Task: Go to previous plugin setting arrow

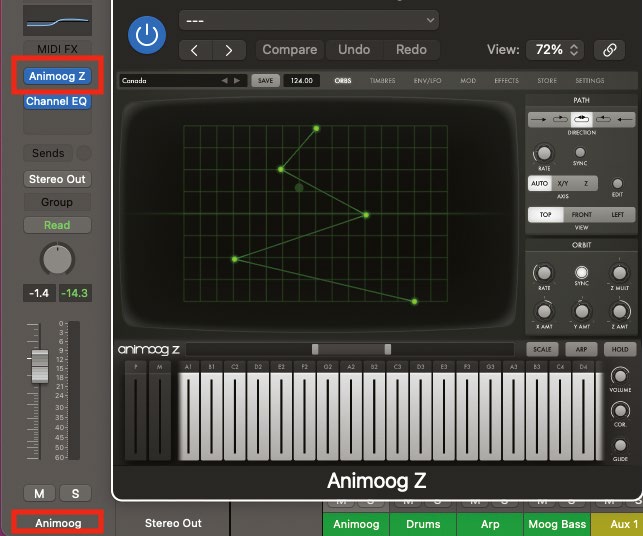Action: 196,50
